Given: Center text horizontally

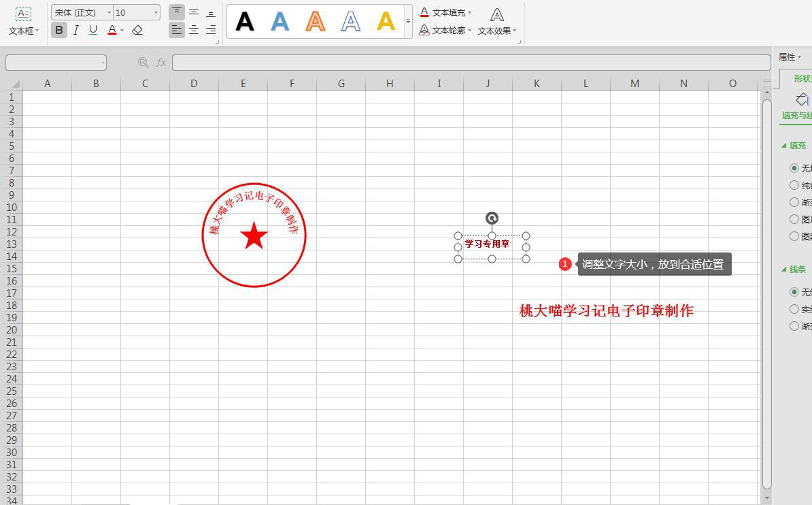Looking at the screenshot, I should (194, 30).
